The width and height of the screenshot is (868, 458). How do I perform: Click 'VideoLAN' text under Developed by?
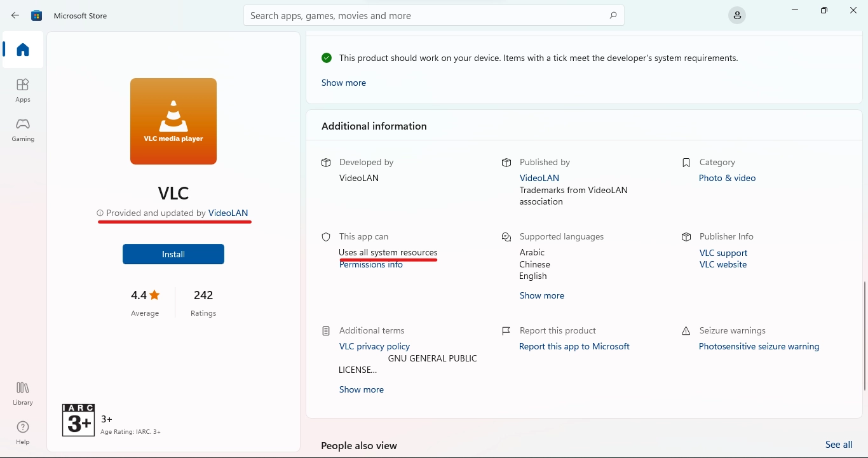point(359,178)
